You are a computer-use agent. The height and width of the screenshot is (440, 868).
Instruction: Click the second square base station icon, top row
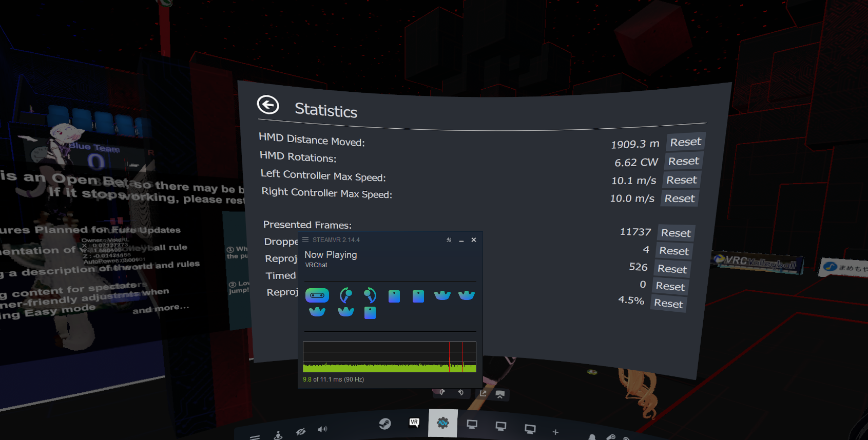(418, 296)
